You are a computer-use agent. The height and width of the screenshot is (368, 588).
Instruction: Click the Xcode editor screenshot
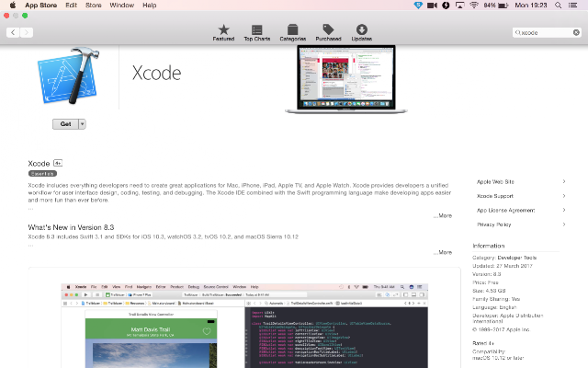click(x=244, y=326)
